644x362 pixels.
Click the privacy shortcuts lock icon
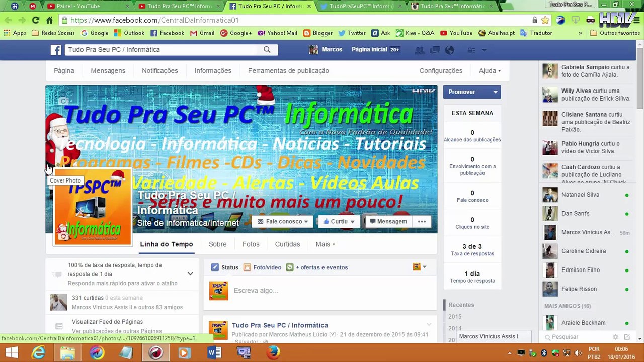[x=471, y=50]
